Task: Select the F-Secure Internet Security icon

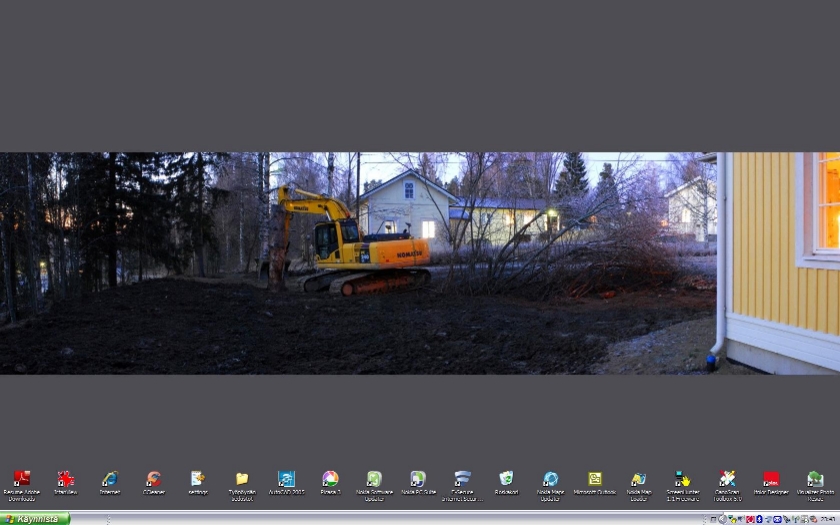Action: 462,479
